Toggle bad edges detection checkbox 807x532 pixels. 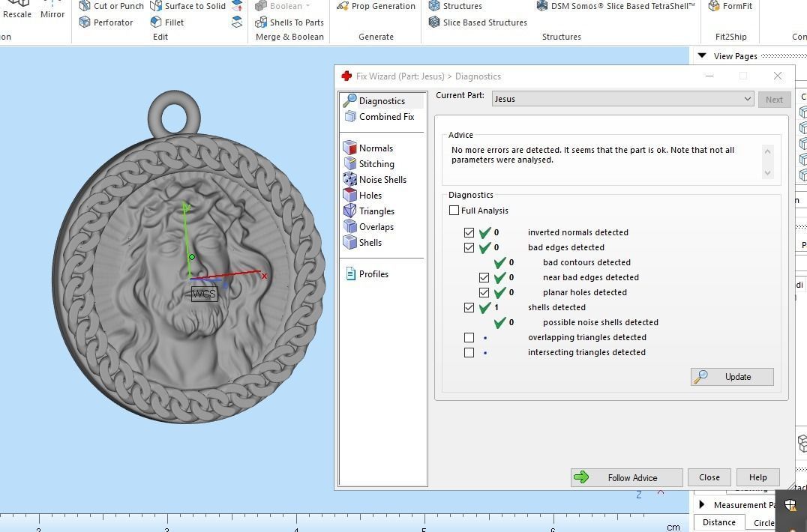469,247
